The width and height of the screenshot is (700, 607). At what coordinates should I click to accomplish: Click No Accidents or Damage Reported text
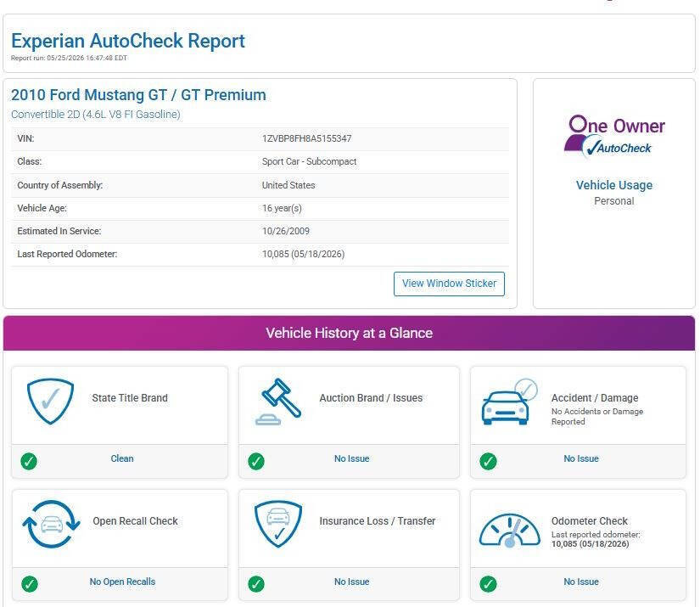click(x=596, y=416)
